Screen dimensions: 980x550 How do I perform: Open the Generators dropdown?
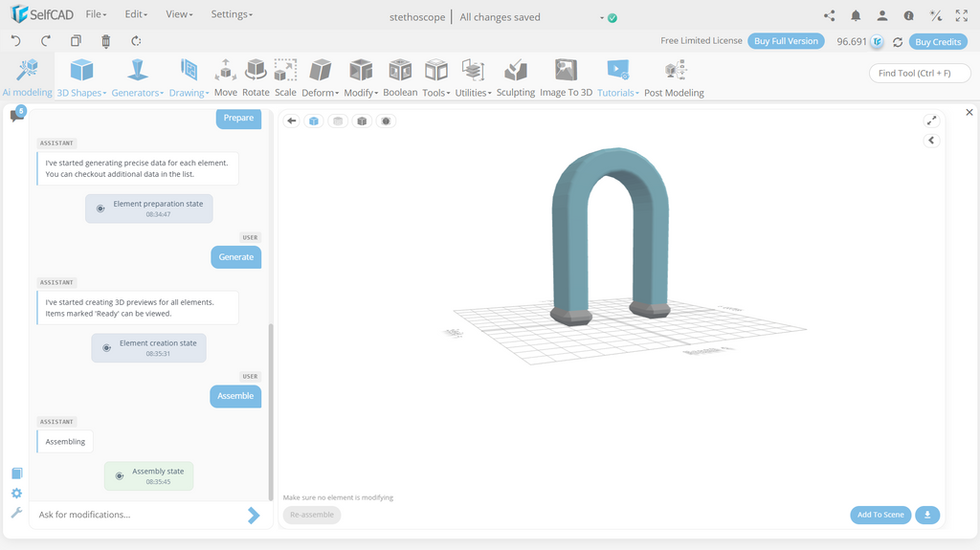coord(138,77)
